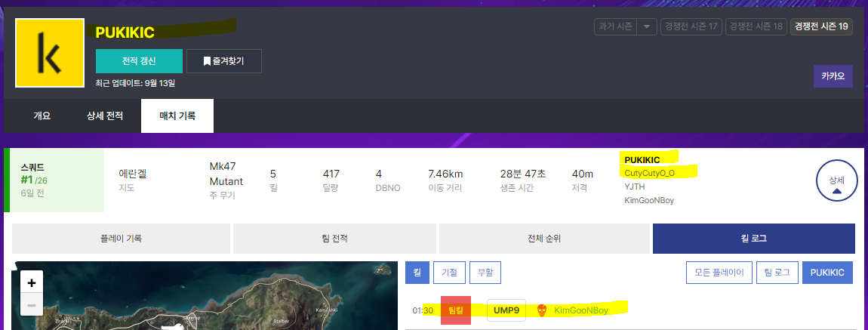Open the 플레이 기록 section
868x330 pixels.
122,239
